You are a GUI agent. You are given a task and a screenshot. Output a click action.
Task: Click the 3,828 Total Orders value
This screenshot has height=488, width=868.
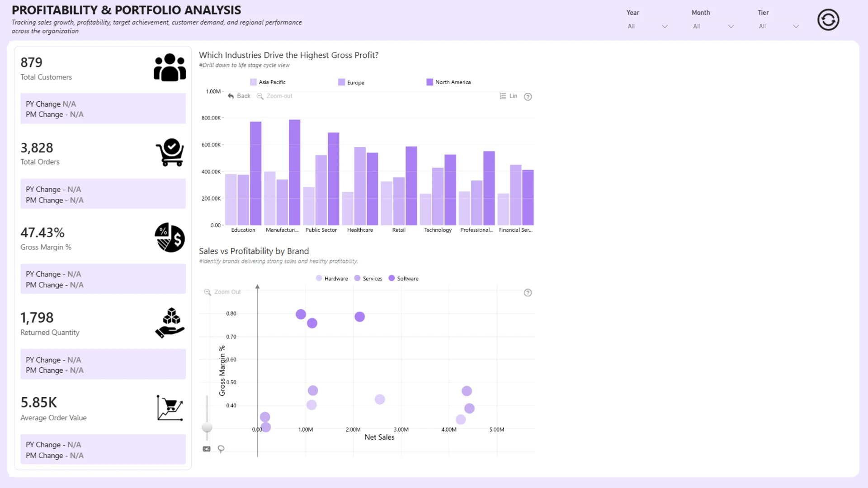(x=37, y=148)
